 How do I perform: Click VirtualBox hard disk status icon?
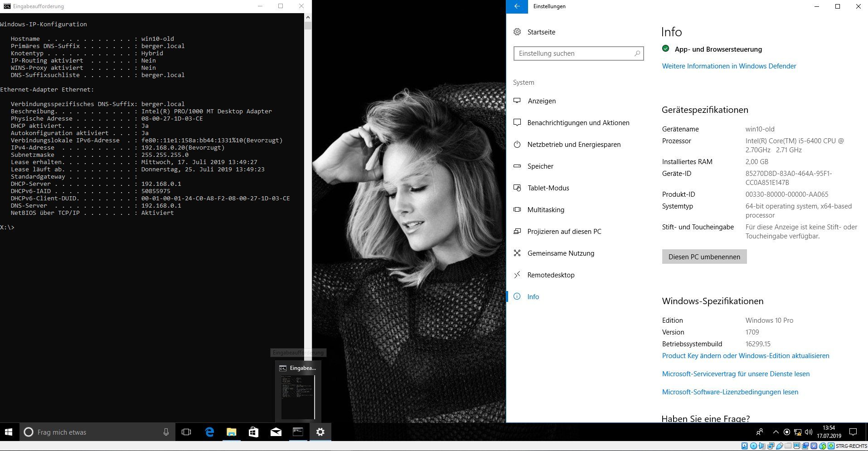click(x=745, y=446)
